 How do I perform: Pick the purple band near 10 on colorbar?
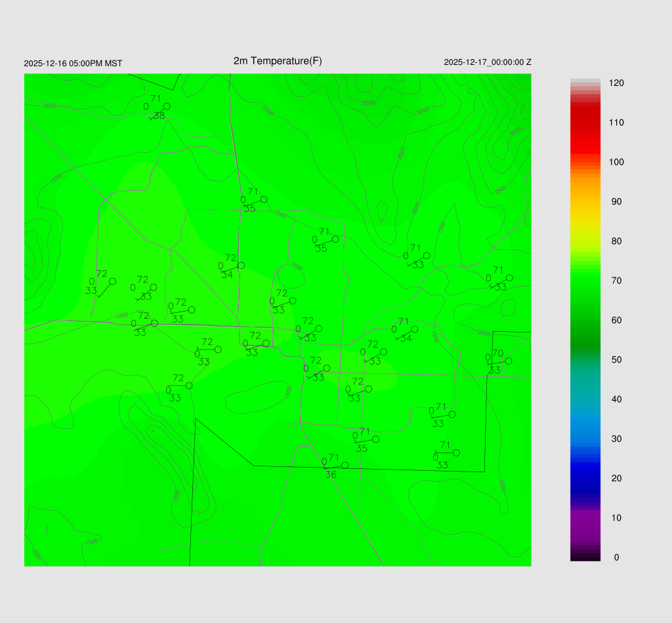pos(585,518)
